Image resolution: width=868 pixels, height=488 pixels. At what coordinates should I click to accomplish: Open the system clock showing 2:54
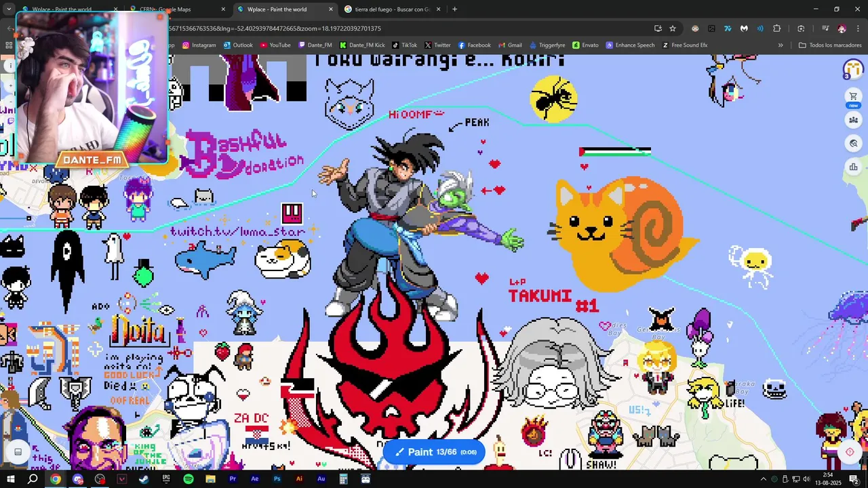(828, 479)
